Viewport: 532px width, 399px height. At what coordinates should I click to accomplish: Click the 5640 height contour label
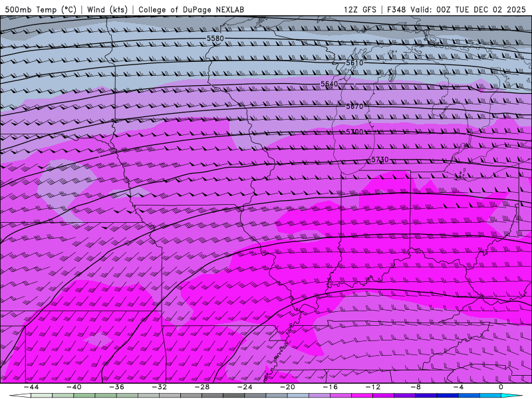[x=329, y=84]
